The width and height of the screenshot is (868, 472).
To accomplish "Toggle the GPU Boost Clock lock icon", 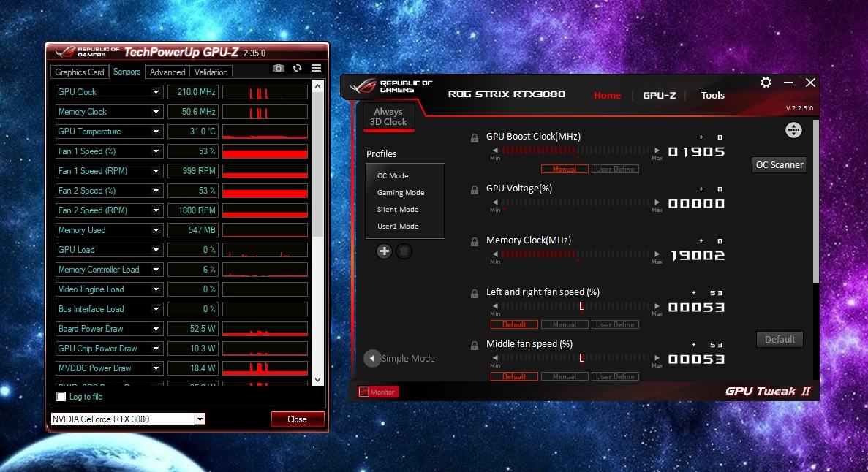I will tap(475, 138).
